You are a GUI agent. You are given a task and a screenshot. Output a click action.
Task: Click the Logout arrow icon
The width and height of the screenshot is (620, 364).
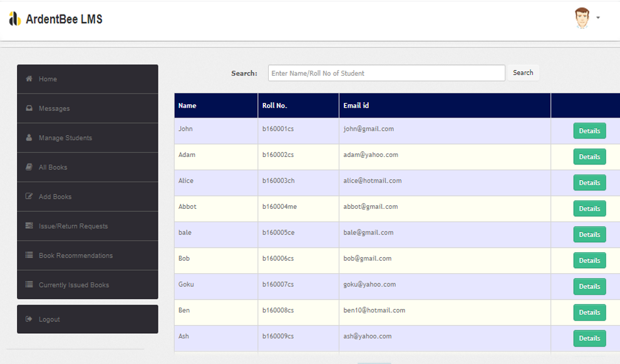click(x=29, y=319)
